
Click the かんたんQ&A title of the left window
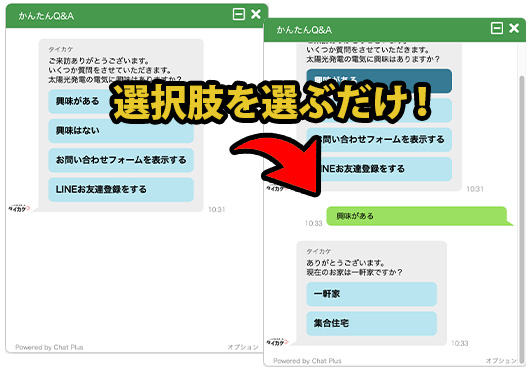[x=46, y=16]
